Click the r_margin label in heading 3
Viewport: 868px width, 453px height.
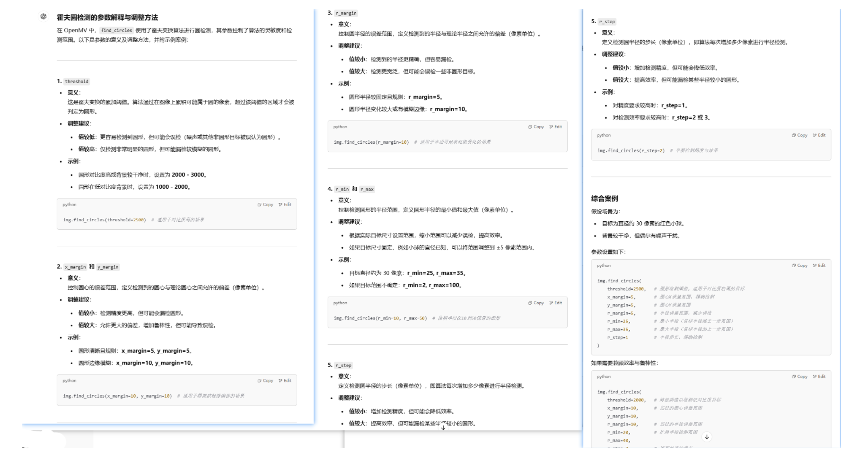pos(346,13)
